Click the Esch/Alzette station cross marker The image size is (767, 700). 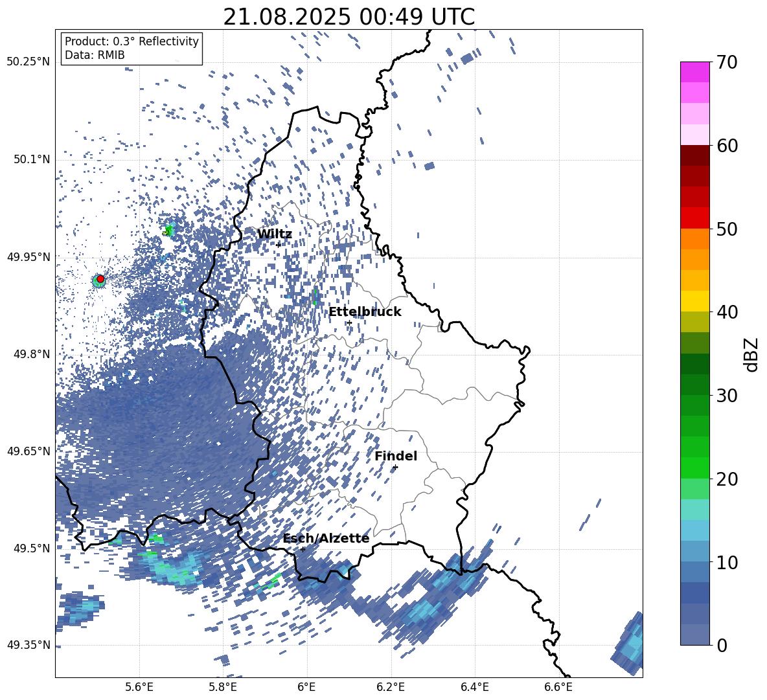[303, 549]
